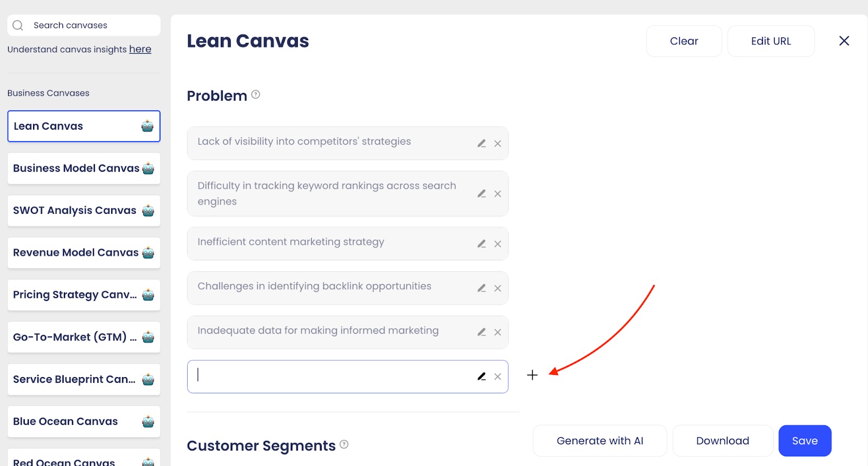The height and width of the screenshot is (466, 868).
Task: Close the Lean Canvas panel
Action: (844, 41)
